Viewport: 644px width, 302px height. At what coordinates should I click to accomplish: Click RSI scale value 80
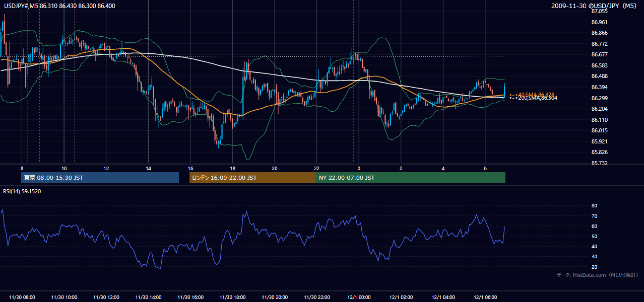click(x=594, y=206)
